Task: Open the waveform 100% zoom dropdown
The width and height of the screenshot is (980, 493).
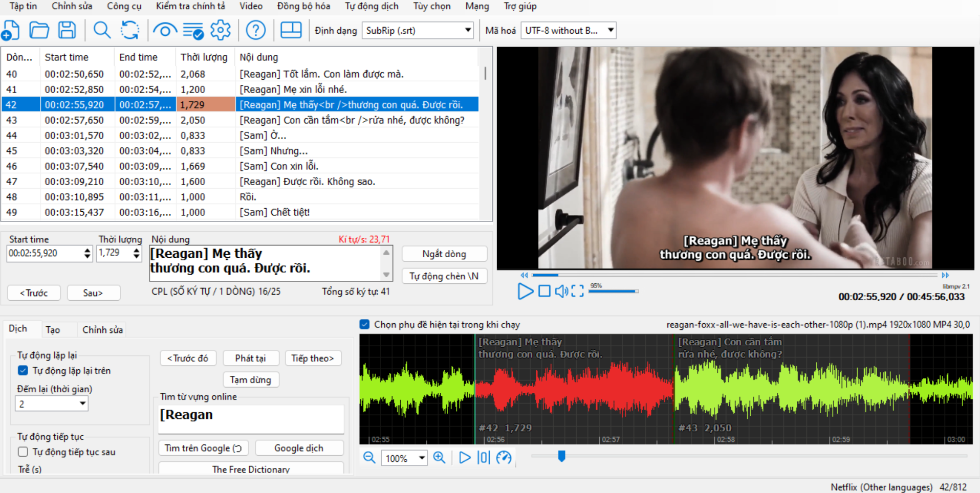Action: click(404, 458)
